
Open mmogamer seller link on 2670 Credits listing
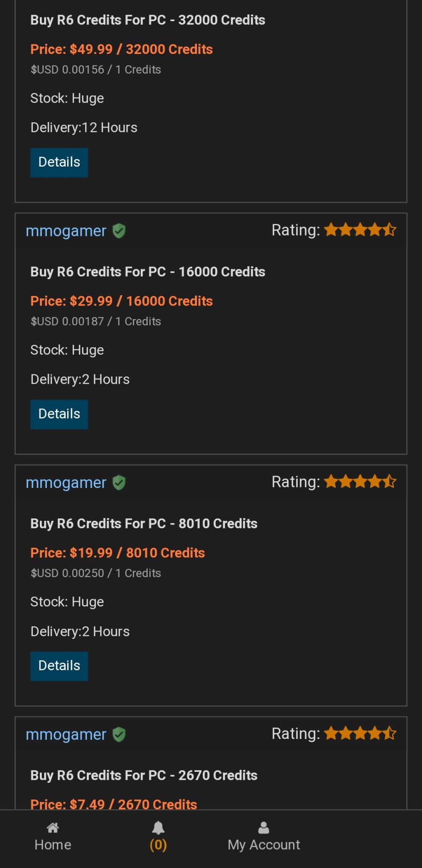click(66, 735)
